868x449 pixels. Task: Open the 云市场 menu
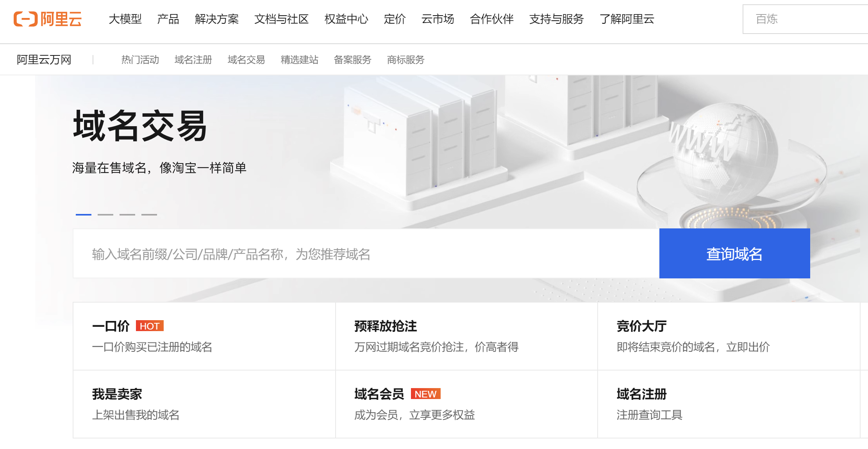[438, 19]
